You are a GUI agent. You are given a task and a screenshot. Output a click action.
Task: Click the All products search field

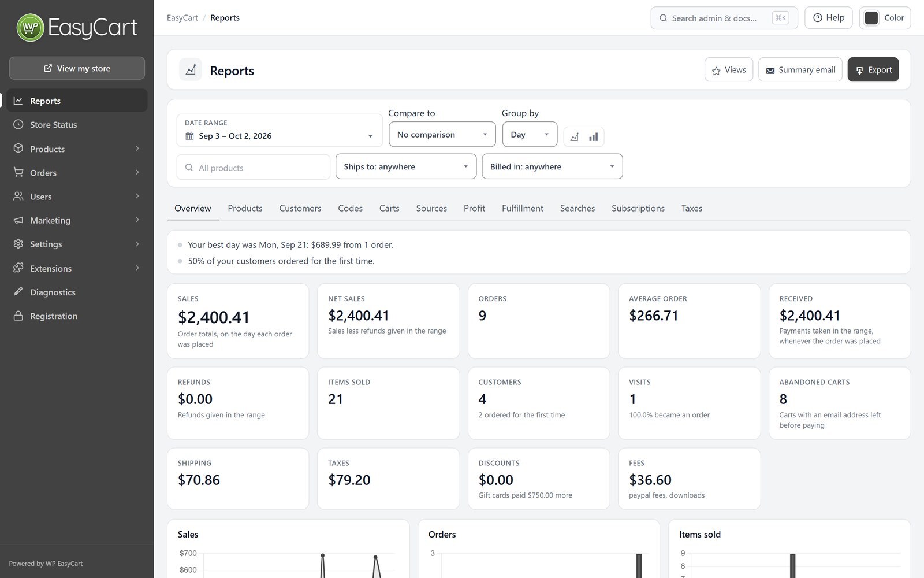point(254,168)
